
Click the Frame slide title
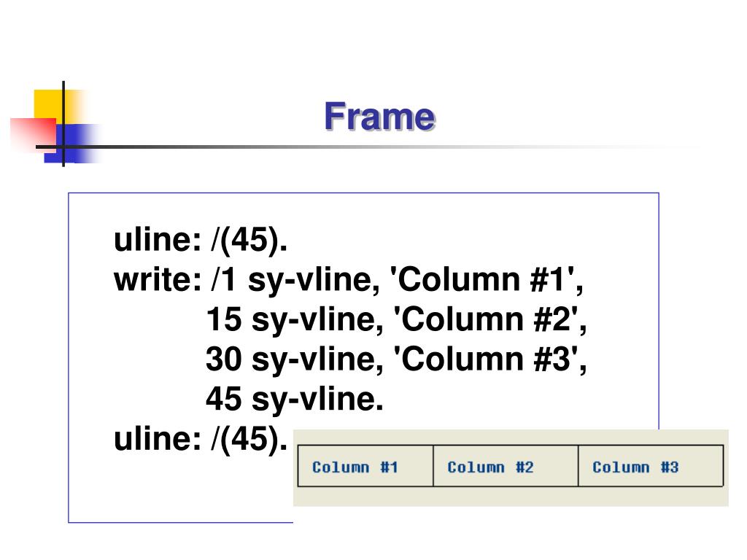coord(379,116)
